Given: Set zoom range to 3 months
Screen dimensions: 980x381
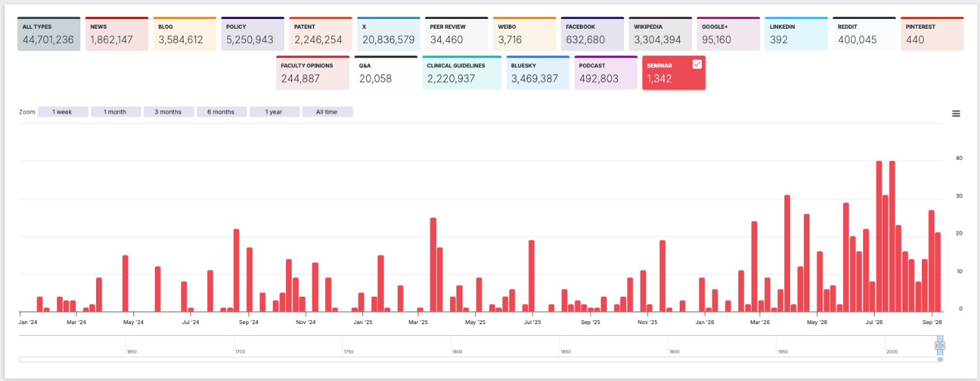Looking at the screenshot, I should (x=168, y=112).
